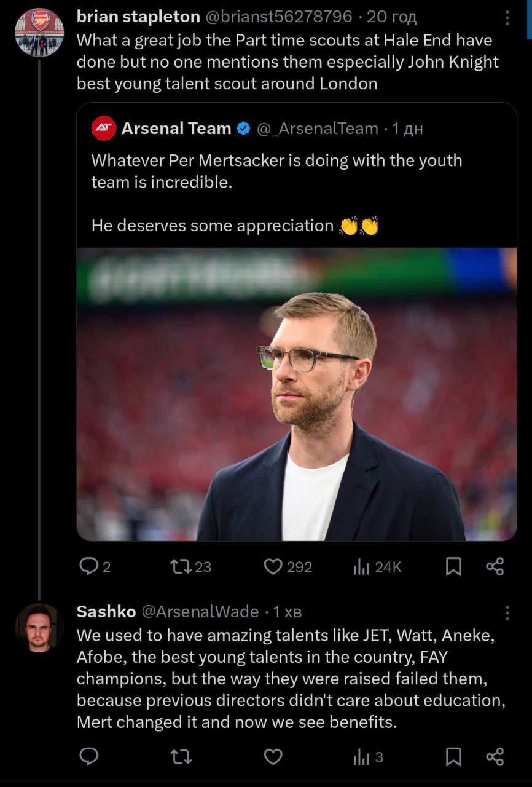Share Sashko's reply
Viewport: 532px width, 787px height.
click(495, 757)
